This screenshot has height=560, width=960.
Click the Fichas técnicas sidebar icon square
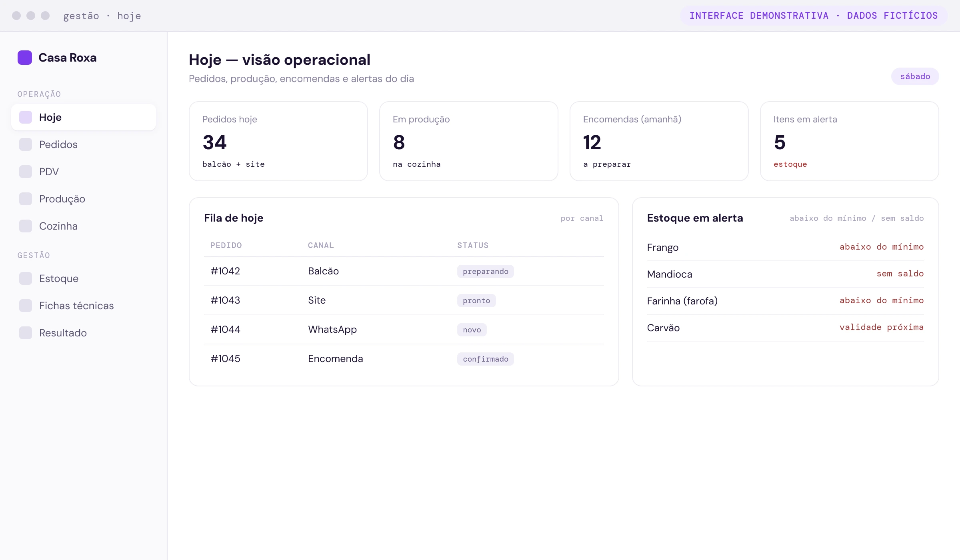26,306
